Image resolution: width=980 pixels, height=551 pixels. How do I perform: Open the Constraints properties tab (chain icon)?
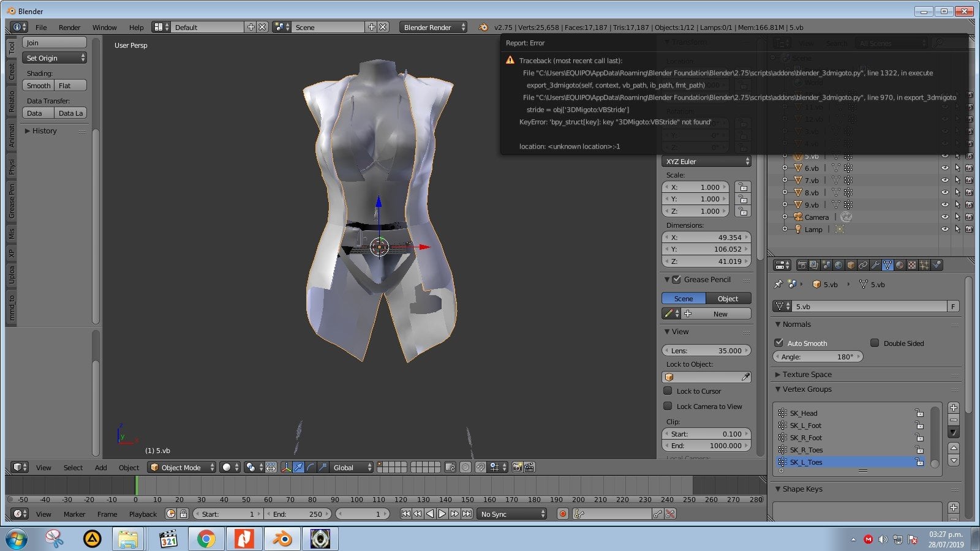tap(863, 265)
